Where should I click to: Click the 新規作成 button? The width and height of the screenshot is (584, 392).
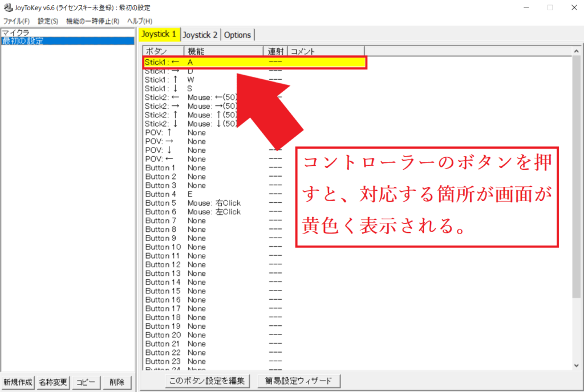(x=19, y=382)
